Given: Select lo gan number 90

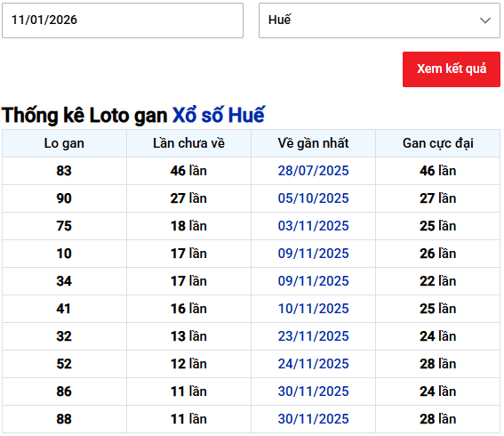Looking at the screenshot, I should [64, 198].
